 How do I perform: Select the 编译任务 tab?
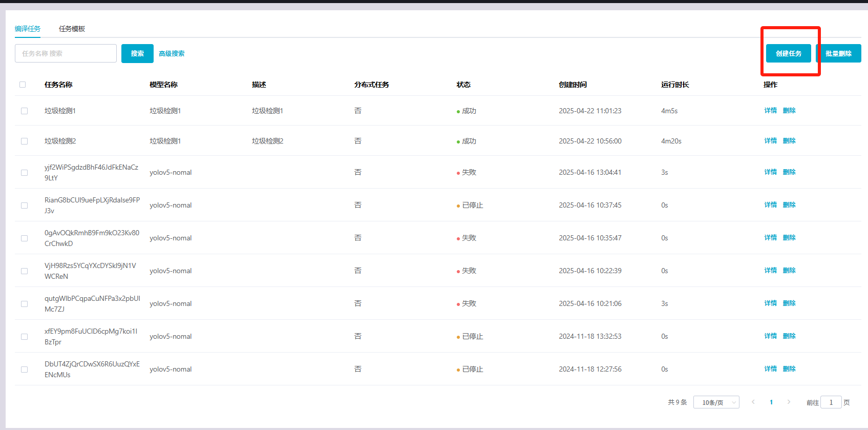(x=28, y=29)
